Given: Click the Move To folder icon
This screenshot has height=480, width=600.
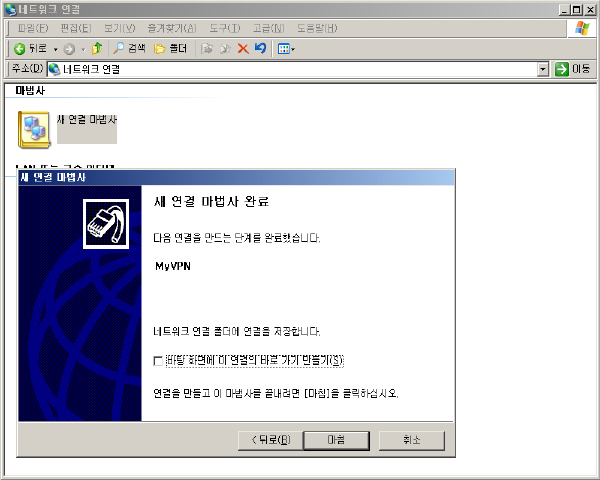Looking at the screenshot, I should click(x=207, y=49).
